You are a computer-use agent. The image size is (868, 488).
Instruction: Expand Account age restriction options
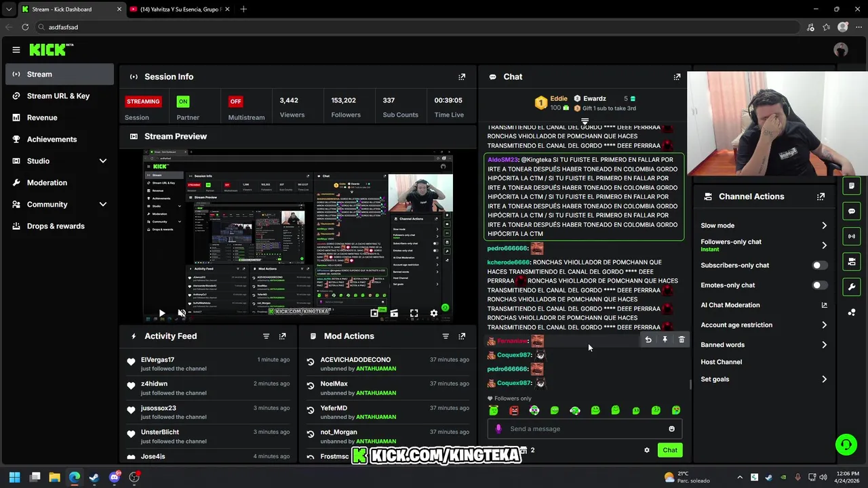point(824,325)
